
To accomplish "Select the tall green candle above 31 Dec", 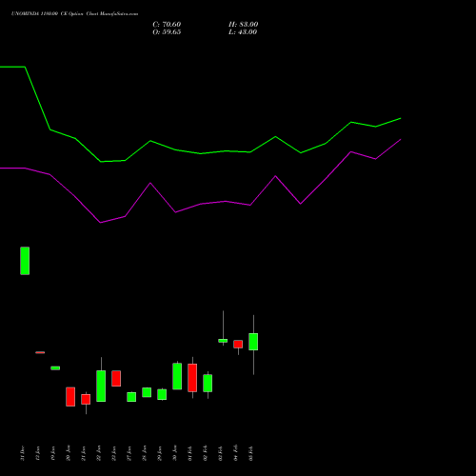I will click(25, 261).
